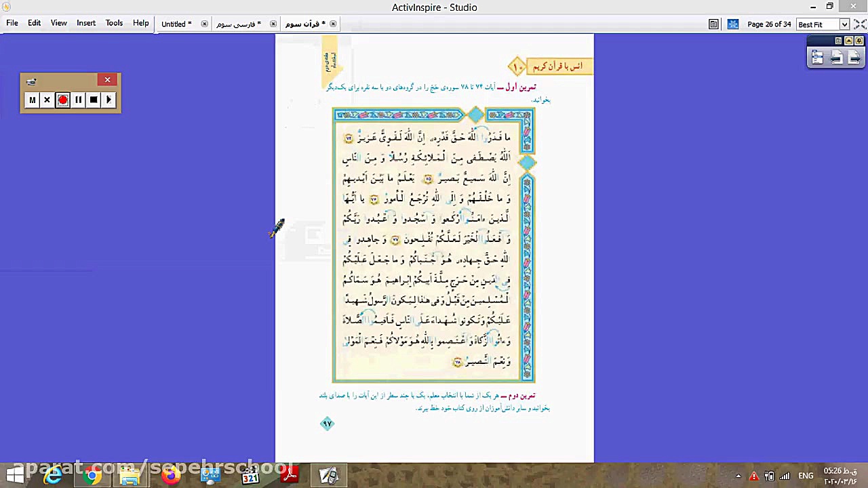Click the M button on the recorder toolbar
Viewport: 868px width, 488px height.
[x=32, y=100]
